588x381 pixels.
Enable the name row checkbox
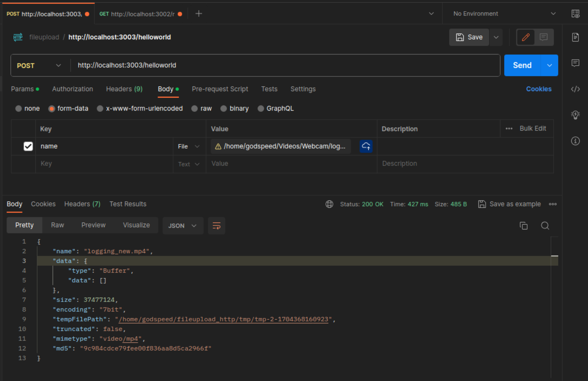click(28, 146)
